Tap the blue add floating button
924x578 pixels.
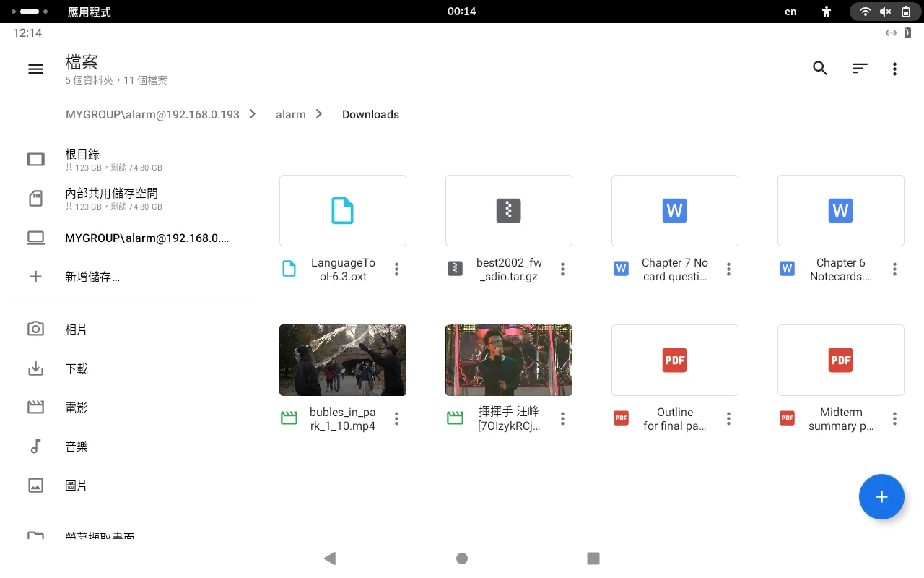coord(881,497)
